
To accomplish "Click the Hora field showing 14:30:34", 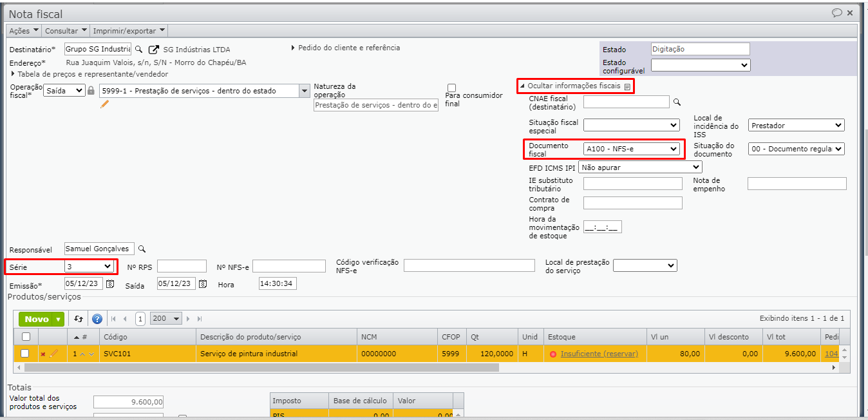I will click(x=278, y=283).
